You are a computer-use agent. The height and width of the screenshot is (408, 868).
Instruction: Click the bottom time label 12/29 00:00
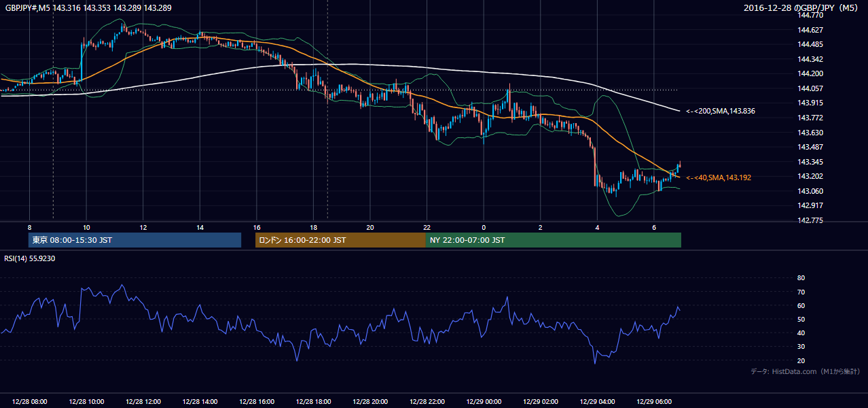pyautogui.click(x=484, y=402)
